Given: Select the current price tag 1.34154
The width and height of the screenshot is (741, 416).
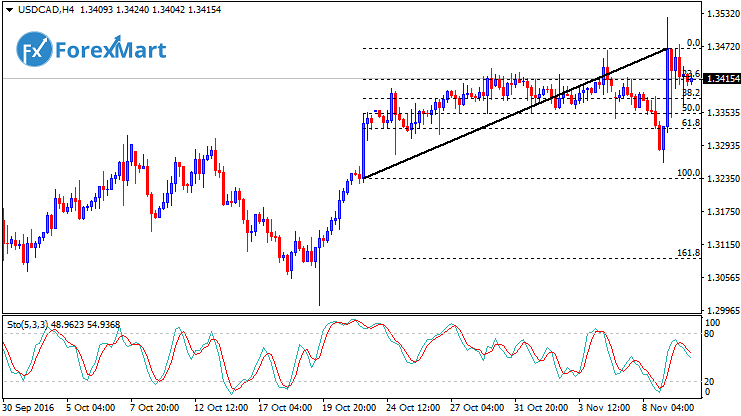Looking at the screenshot, I should [721, 79].
